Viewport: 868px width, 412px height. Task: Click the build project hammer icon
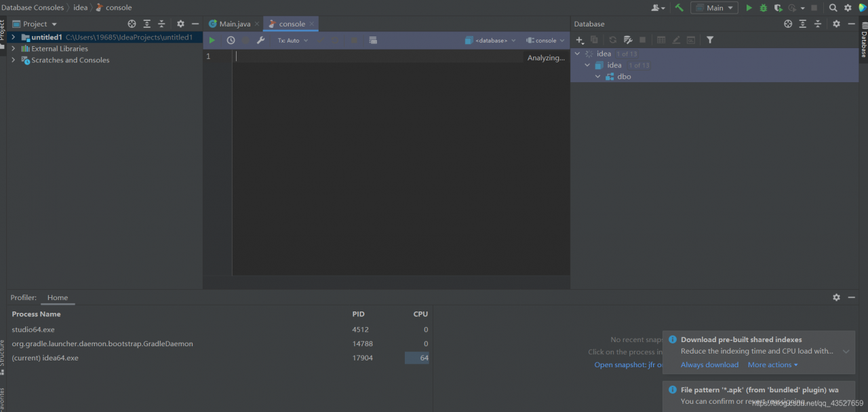[679, 7]
